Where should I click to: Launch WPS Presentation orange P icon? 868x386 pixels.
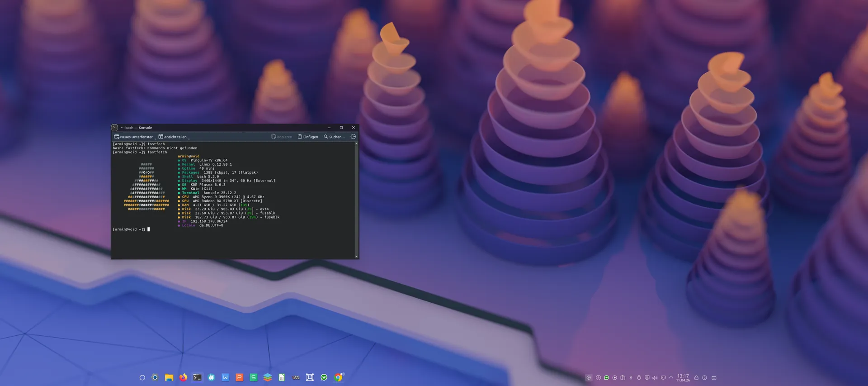[240, 377]
